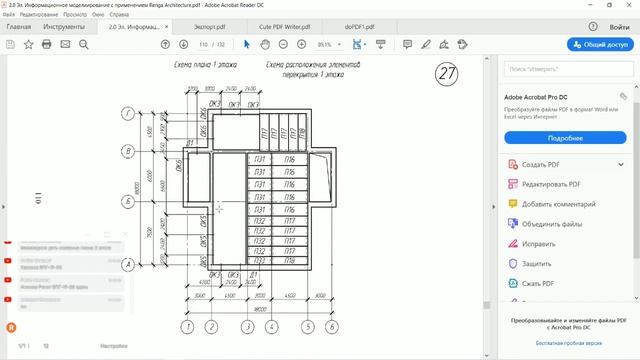Click the Создать PDF icon
This screenshot has width=640, height=360.
click(x=513, y=164)
